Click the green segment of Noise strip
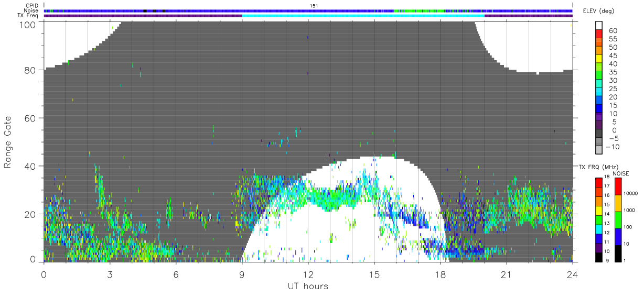The width and height of the screenshot is (644, 297). (x=420, y=10)
